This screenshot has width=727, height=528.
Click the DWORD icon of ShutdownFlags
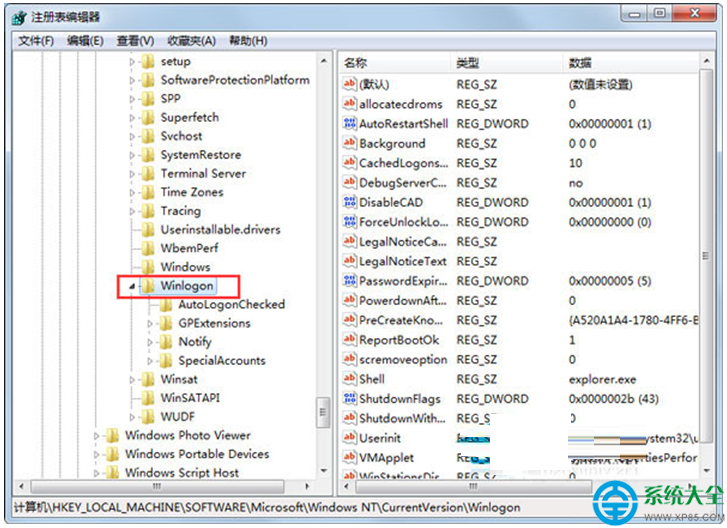350,398
